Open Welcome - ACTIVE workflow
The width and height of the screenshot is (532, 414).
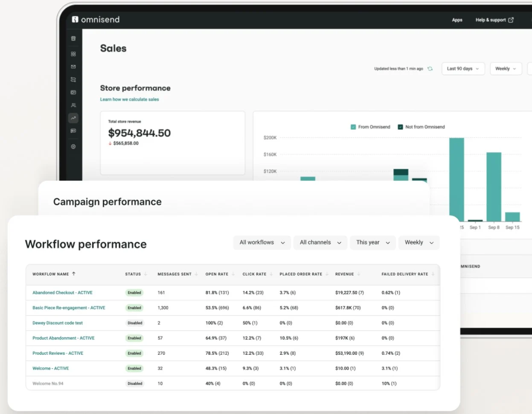coord(51,368)
